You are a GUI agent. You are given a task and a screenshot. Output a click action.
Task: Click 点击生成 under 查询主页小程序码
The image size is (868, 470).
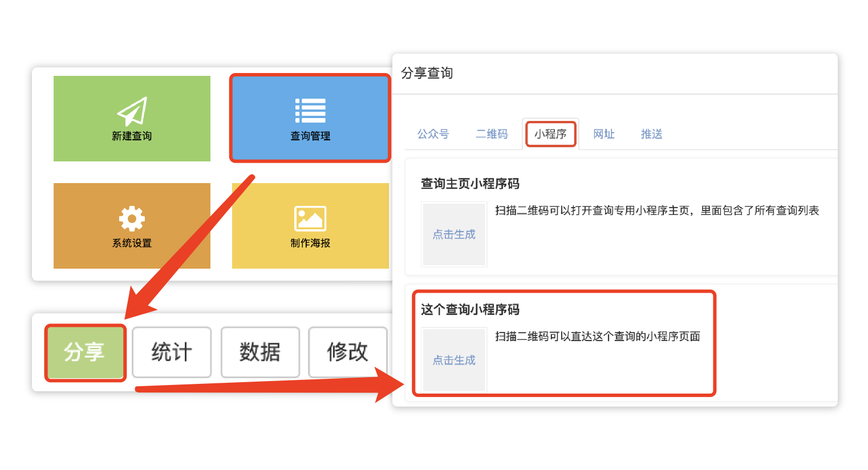(x=454, y=234)
